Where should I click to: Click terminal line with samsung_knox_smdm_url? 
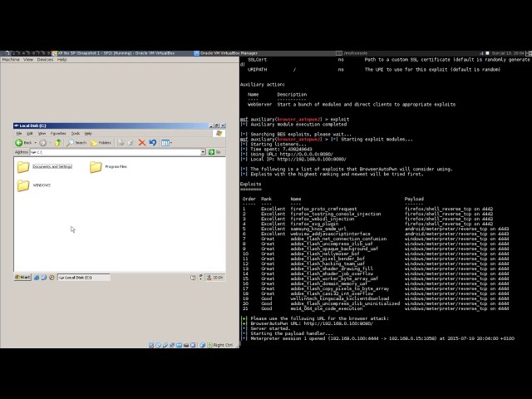click(x=376, y=229)
